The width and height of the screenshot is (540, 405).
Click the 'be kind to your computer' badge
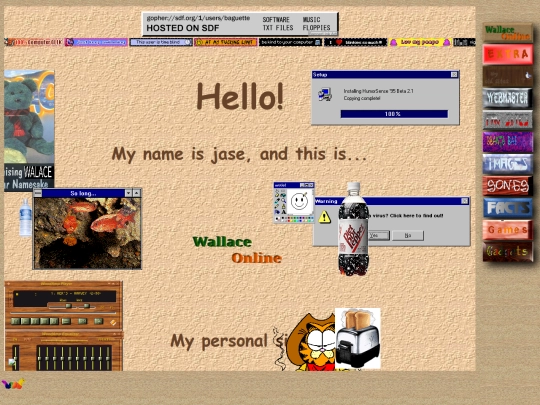pos(290,42)
